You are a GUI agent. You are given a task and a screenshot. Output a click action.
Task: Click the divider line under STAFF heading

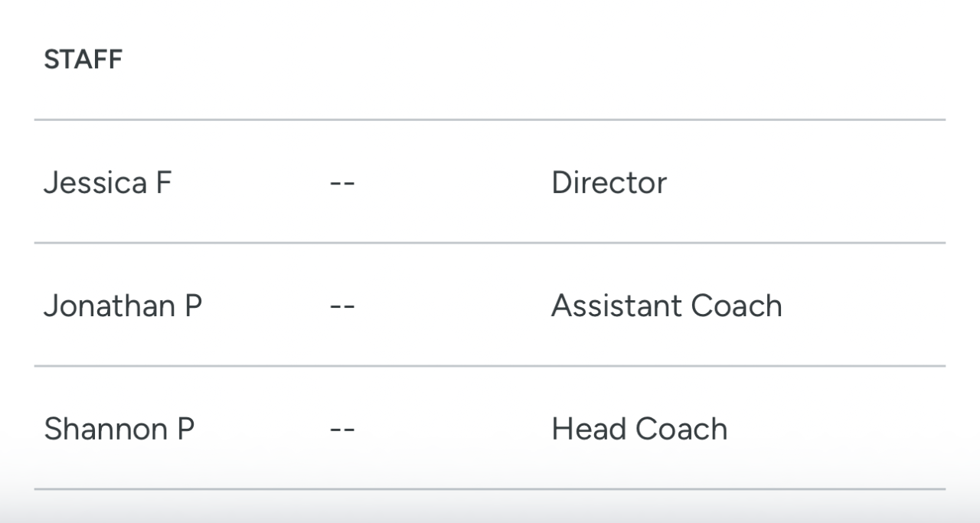pos(490,119)
